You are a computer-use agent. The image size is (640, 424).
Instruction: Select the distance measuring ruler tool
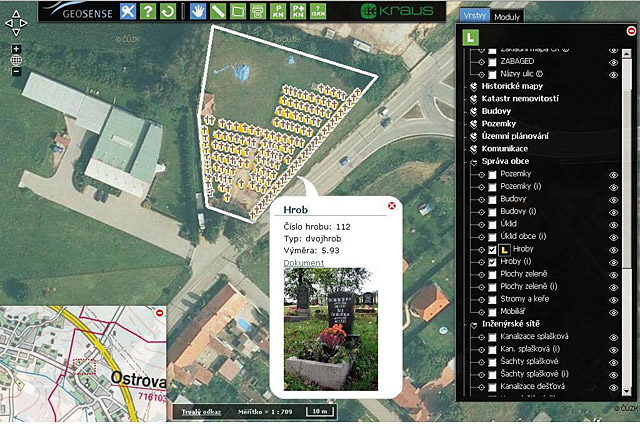[x=218, y=11]
